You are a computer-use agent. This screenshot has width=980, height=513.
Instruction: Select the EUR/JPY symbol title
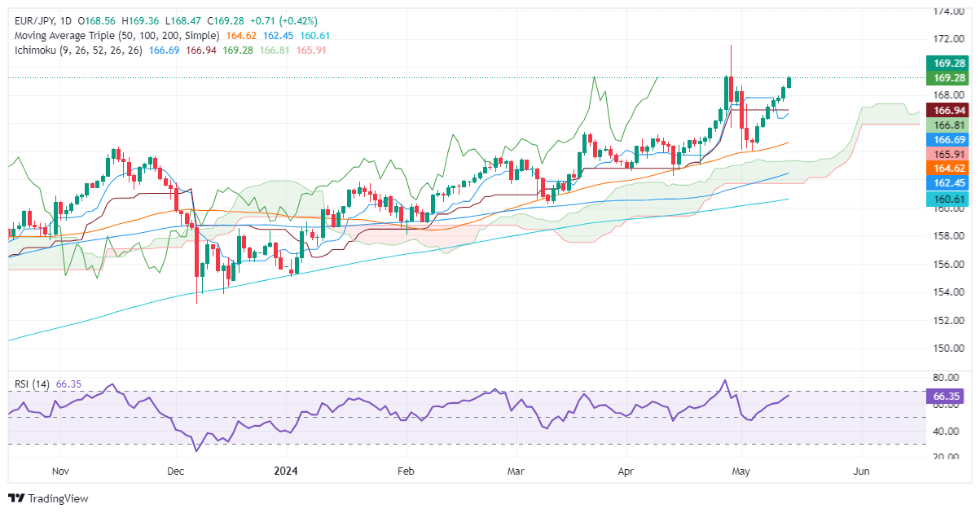(33, 22)
